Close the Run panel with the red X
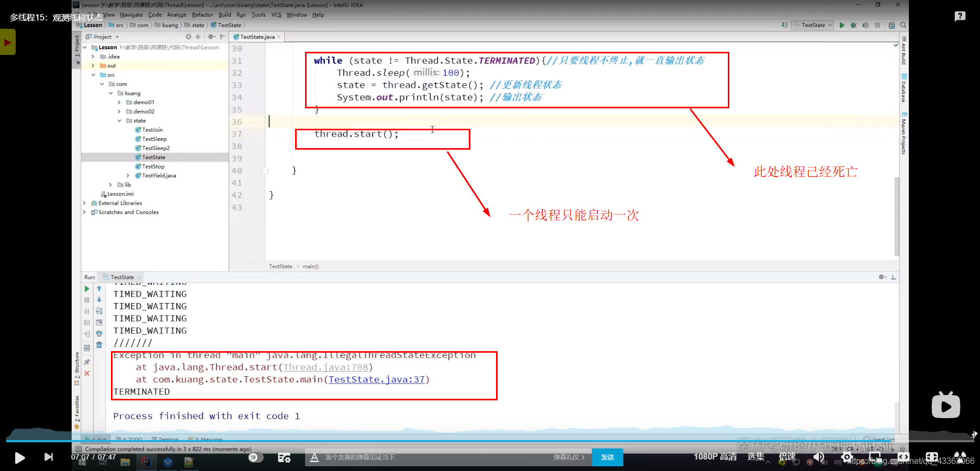Viewport: 980px width, 471px height. coord(87,373)
